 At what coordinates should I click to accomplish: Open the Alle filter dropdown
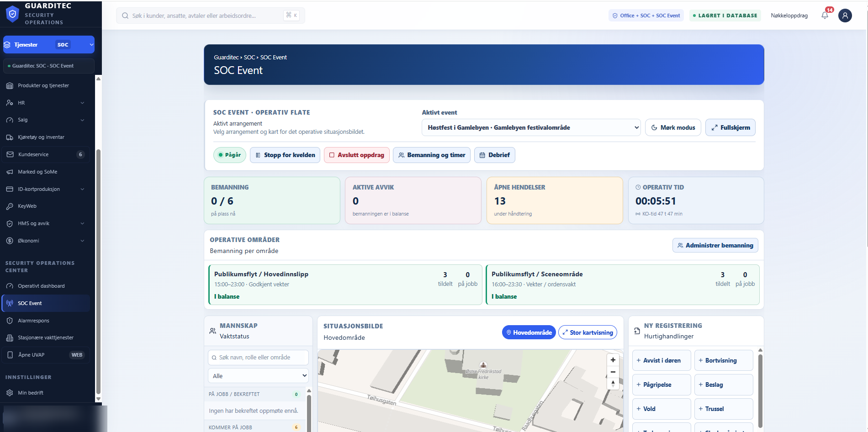(258, 376)
